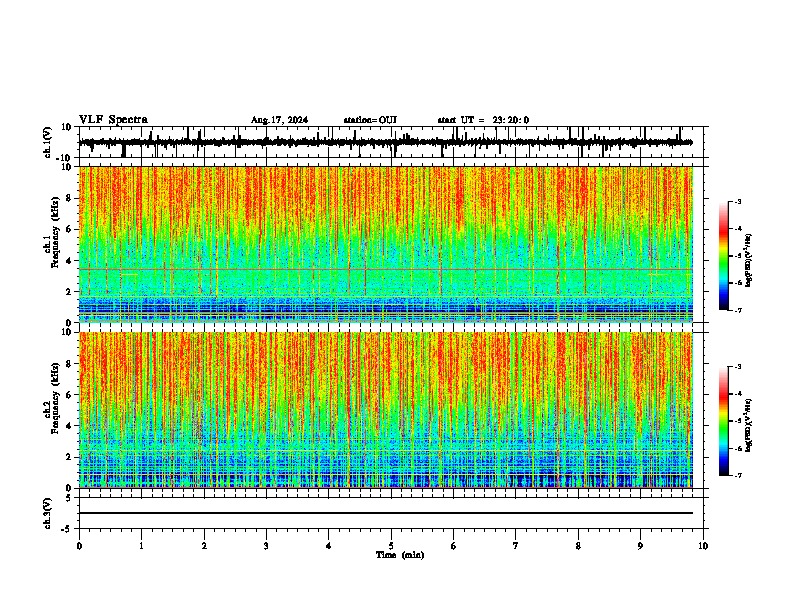Click inside the ch.1 frequency spectrogram
The width and height of the screenshot is (792, 612).
386,244
